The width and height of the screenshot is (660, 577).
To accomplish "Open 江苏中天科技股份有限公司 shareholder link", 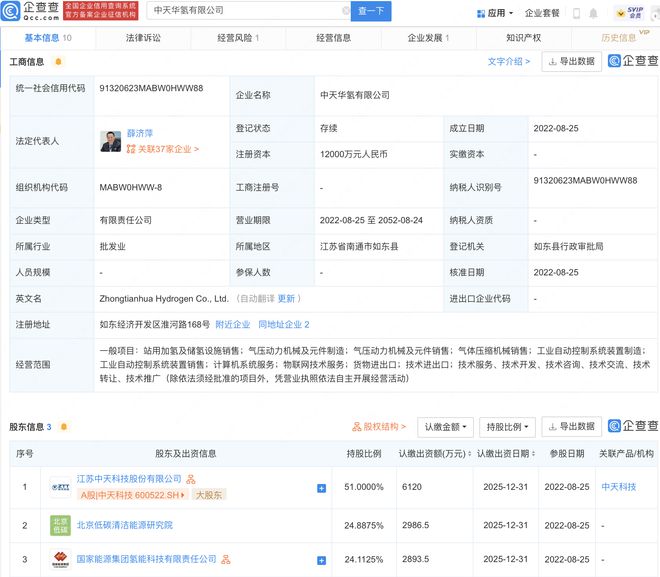I will click(x=129, y=479).
